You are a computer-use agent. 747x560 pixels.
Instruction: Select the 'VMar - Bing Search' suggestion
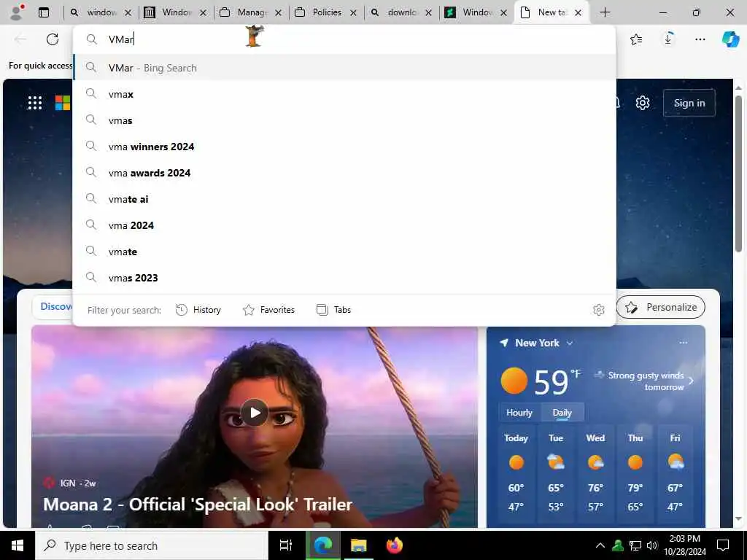coord(344,68)
